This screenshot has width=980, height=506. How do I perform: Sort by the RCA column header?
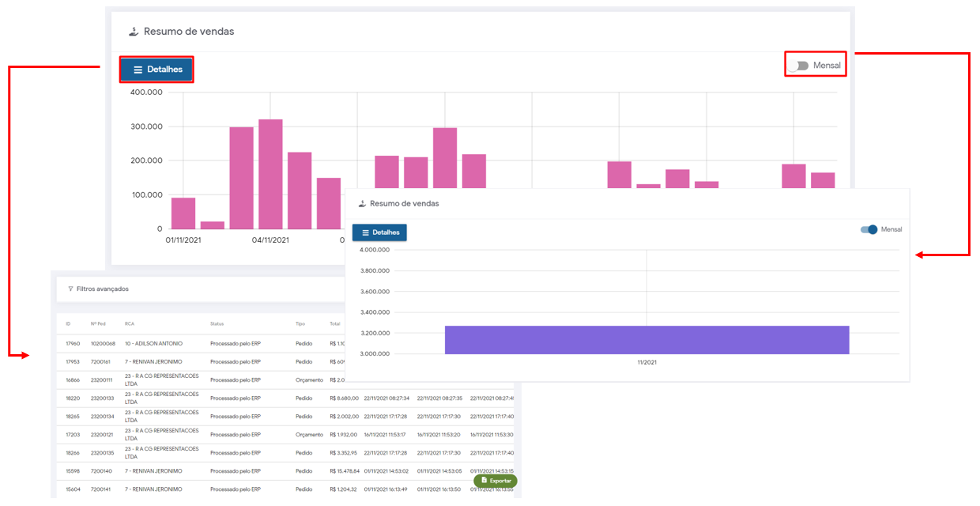[130, 324]
